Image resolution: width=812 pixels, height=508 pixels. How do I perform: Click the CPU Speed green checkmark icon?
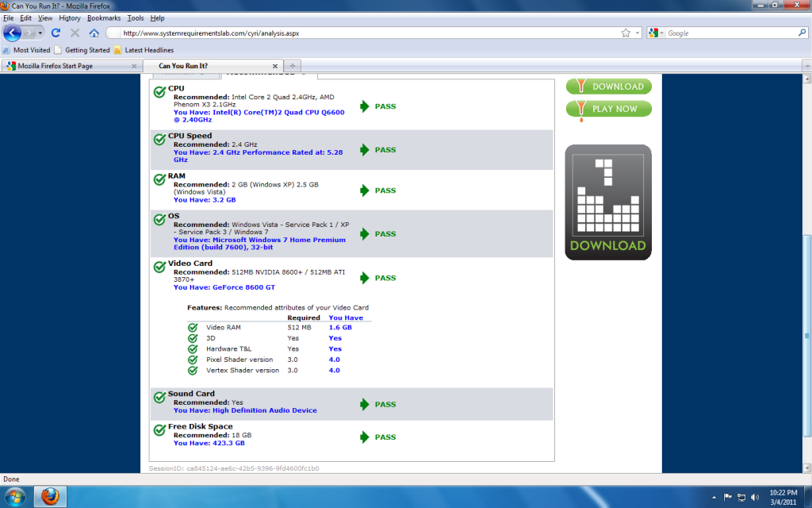[x=159, y=139]
